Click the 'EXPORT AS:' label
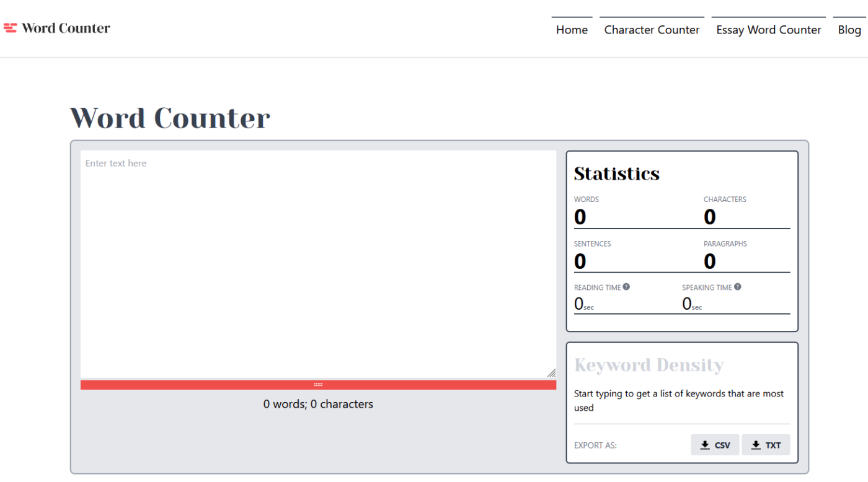868x482 pixels. (595, 445)
